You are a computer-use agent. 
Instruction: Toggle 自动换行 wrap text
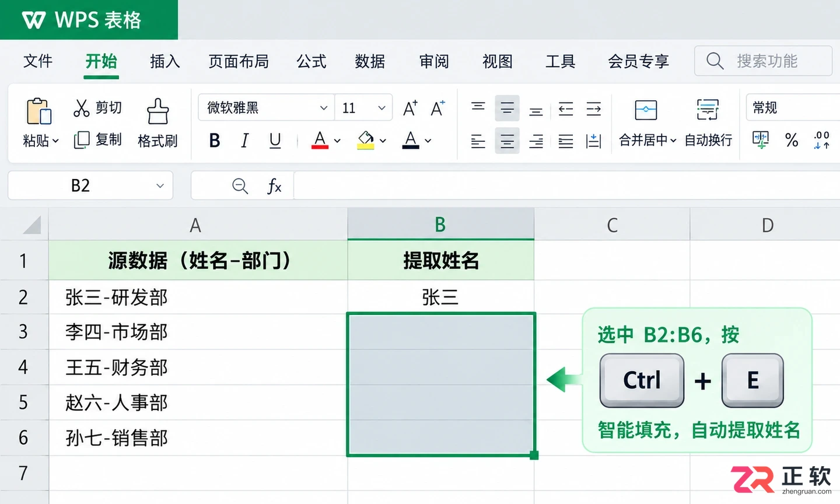[708, 123]
